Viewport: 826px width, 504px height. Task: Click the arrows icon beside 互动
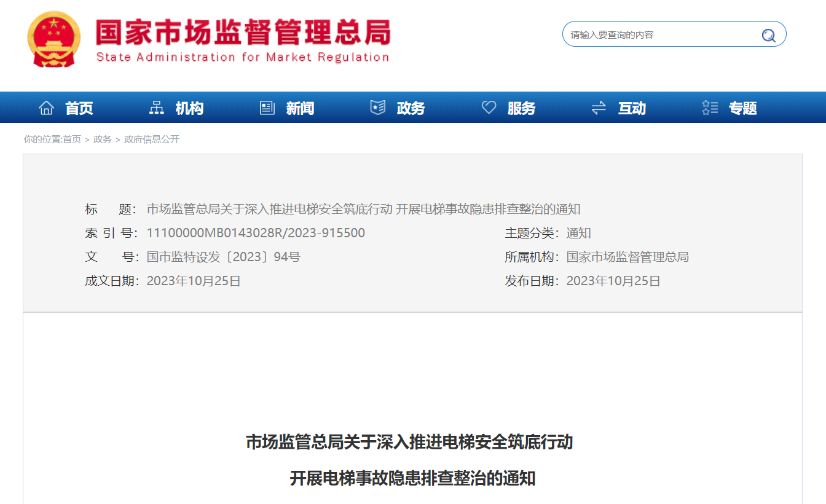tap(599, 108)
